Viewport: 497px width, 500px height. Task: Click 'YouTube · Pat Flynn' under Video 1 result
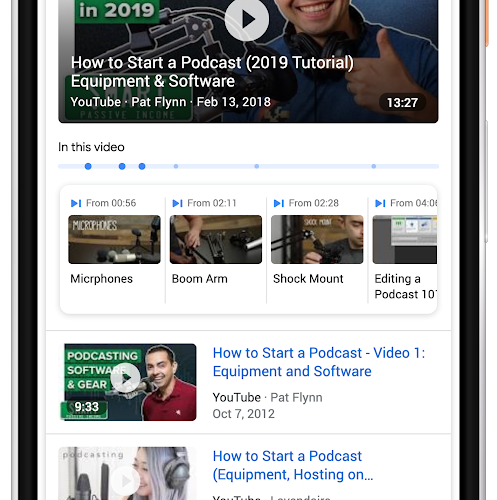[x=267, y=397]
